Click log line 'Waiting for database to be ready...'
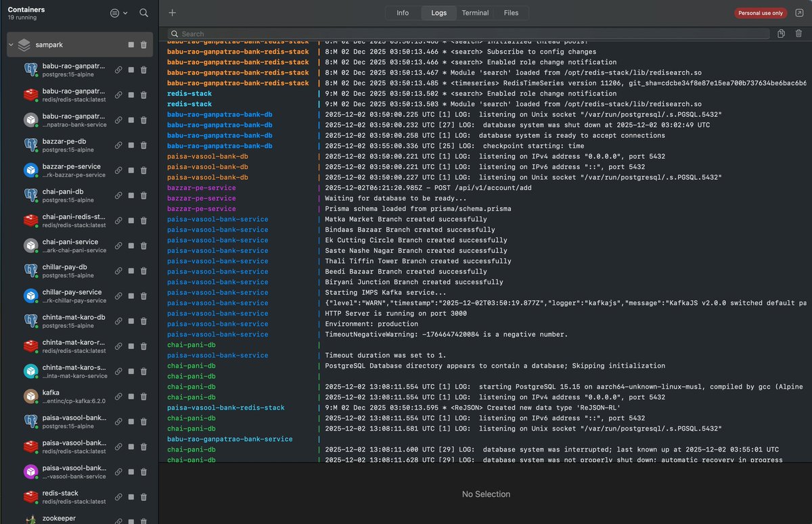 (x=396, y=198)
